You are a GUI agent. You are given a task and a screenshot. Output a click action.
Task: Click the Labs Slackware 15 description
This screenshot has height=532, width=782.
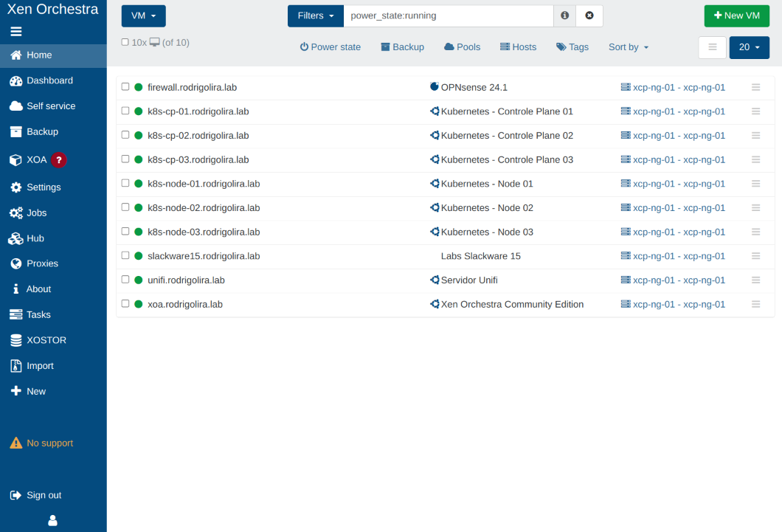481,256
